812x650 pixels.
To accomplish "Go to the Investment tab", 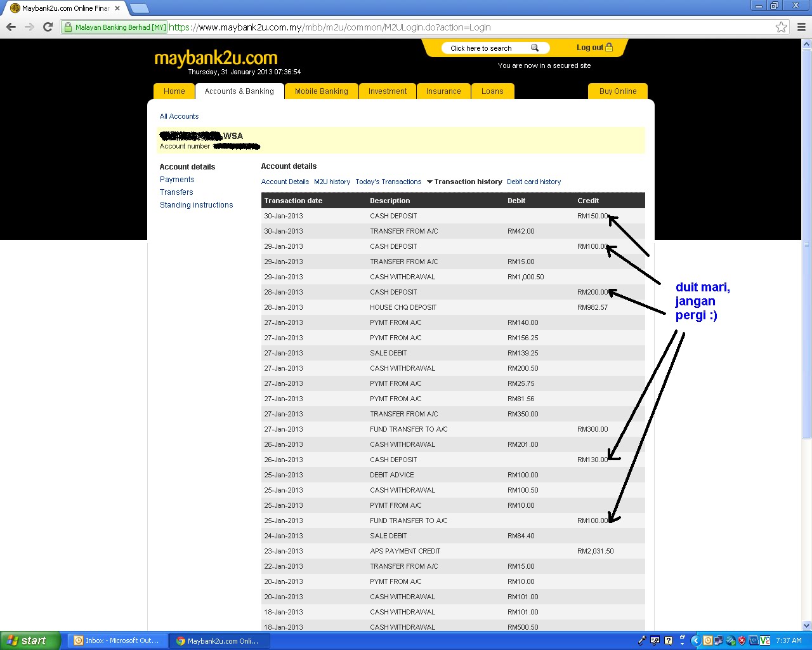I will tap(387, 91).
